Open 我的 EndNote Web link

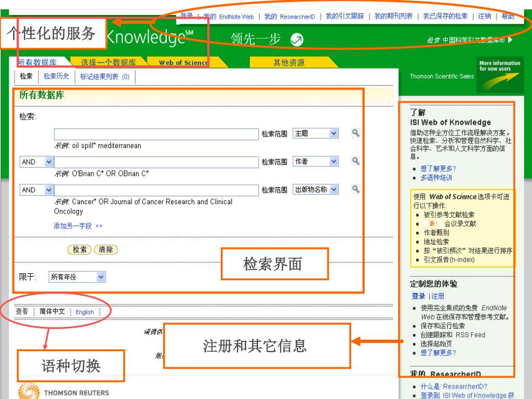point(229,17)
